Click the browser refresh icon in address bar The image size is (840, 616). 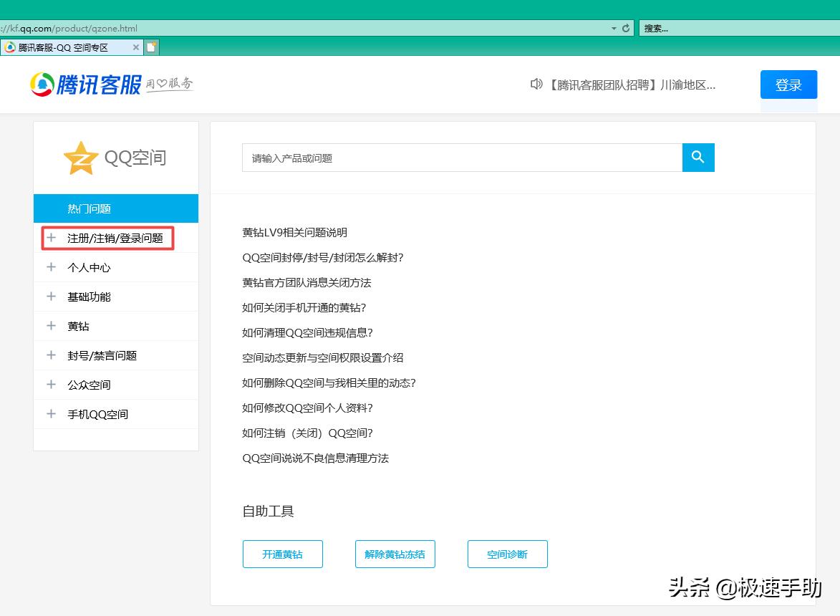point(624,27)
